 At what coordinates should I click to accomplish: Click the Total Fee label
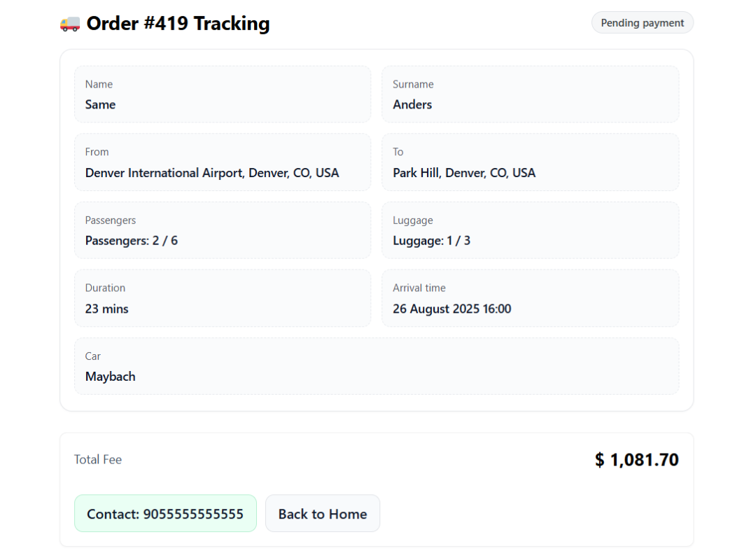tap(98, 460)
